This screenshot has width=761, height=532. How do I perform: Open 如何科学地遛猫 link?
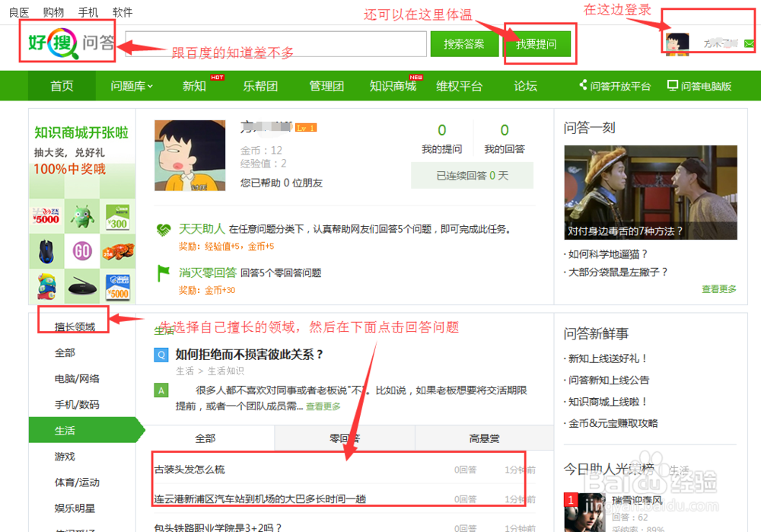[608, 254]
